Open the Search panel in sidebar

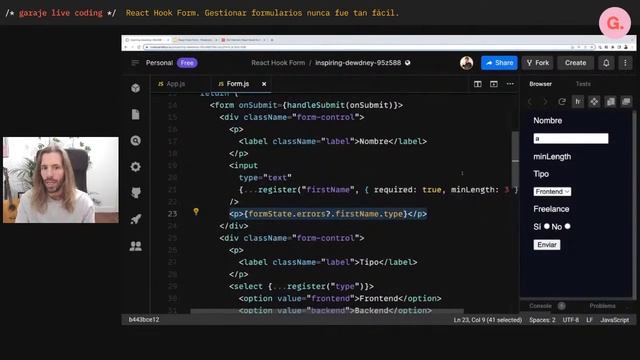coord(136,141)
